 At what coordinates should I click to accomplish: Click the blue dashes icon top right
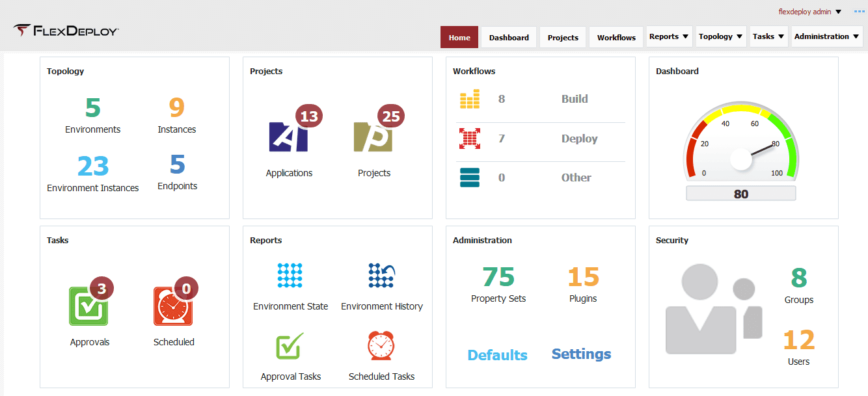point(860,12)
